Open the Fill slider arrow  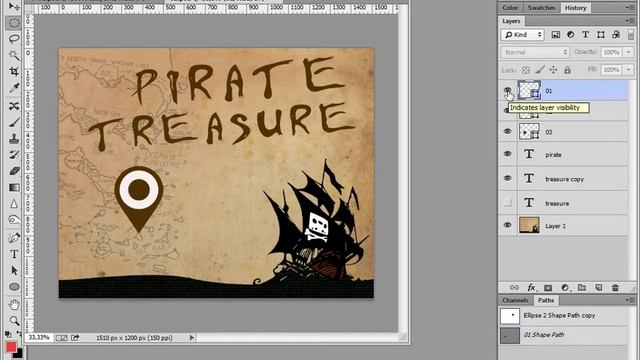pyautogui.click(x=629, y=70)
